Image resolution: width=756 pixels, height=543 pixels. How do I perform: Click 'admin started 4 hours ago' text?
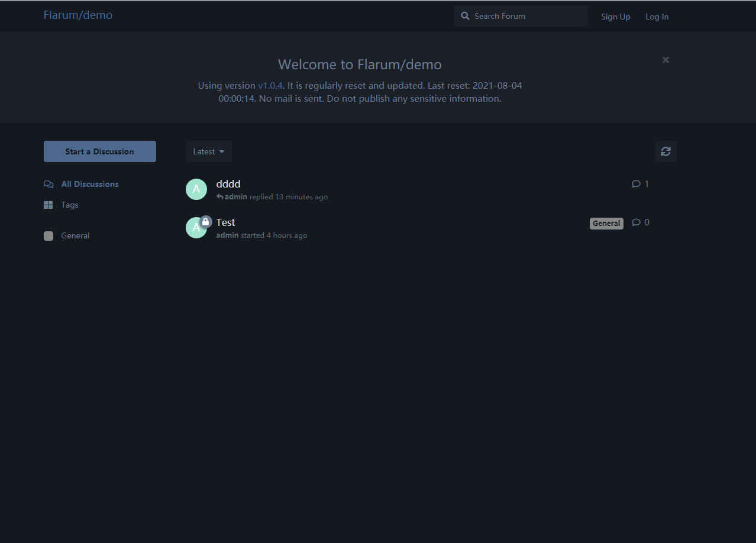(x=261, y=235)
